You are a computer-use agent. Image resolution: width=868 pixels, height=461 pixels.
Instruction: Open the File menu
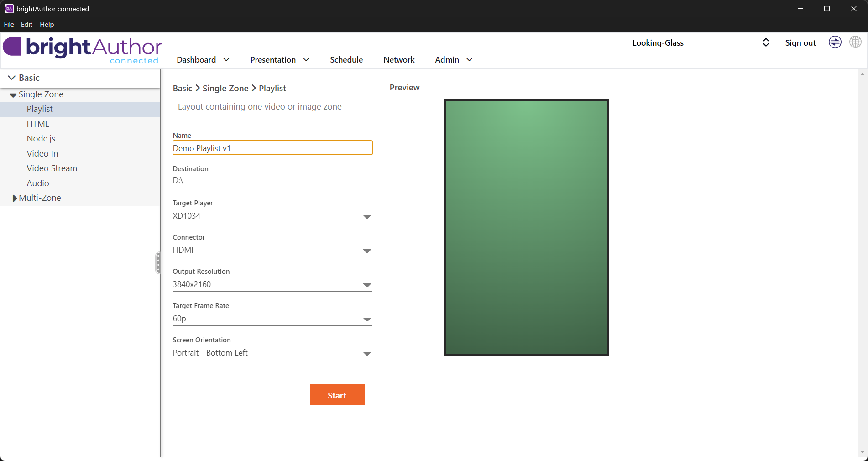pos(9,25)
